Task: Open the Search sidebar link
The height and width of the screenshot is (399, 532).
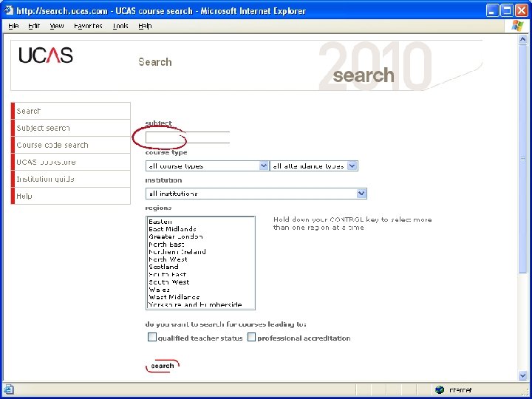Action: pos(71,111)
